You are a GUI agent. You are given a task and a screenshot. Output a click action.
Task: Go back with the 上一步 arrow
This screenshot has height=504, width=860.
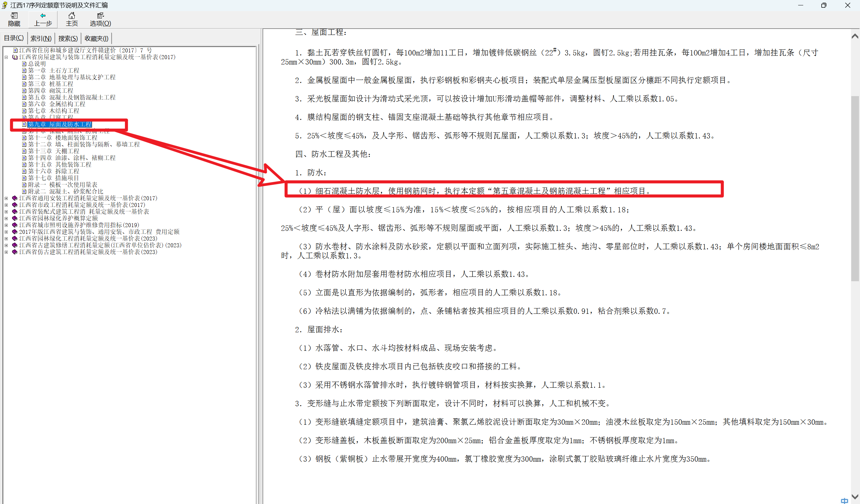click(x=43, y=19)
